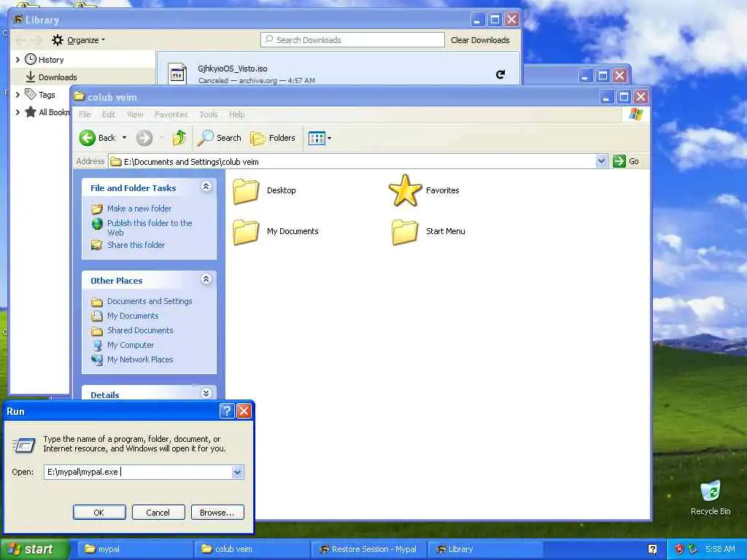Screen dimensions: 747x560
Task: Close the Run dialog with red X
Action: pyautogui.click(x=244, y=411)
